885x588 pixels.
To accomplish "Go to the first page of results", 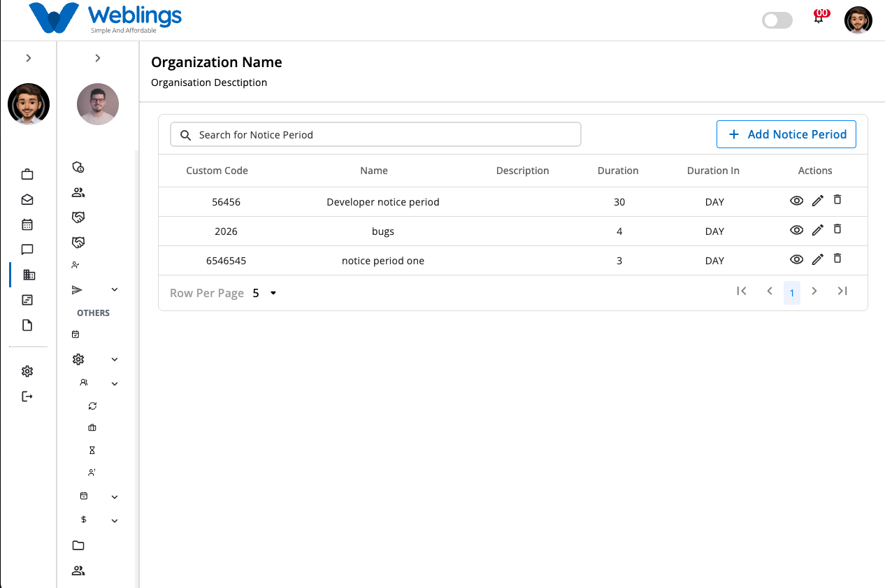I will click(x=742, y=291).
